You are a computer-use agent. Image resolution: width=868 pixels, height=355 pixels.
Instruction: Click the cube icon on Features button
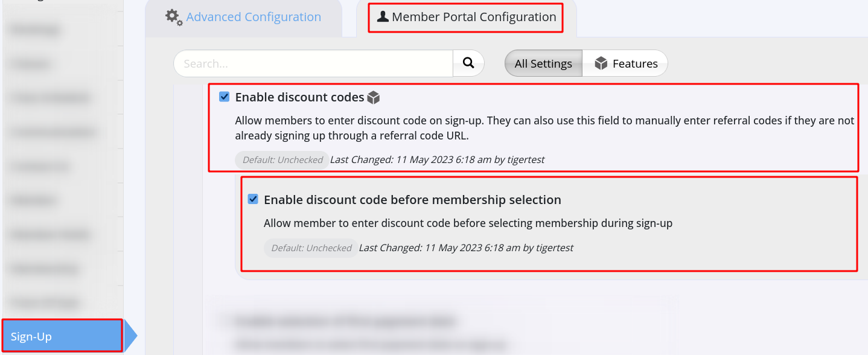[601, 63]
